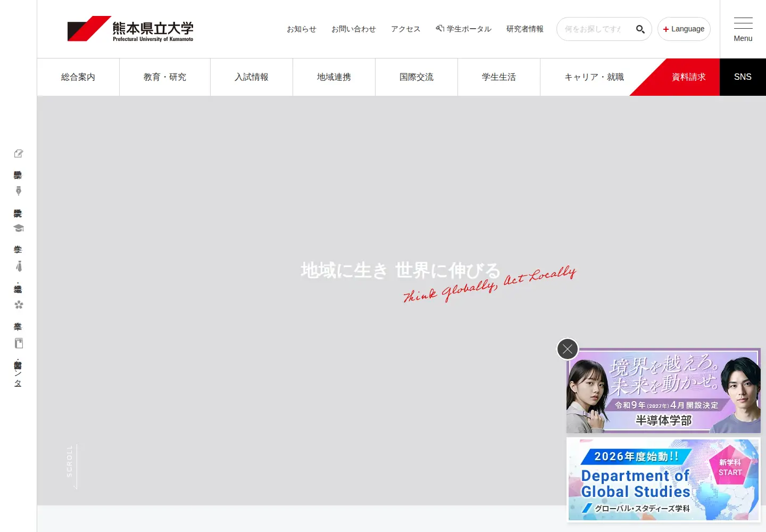
Task: Click the pencil-and-paper icon in left sidebar
Action: pyautogui.click(x=19, y=154)
